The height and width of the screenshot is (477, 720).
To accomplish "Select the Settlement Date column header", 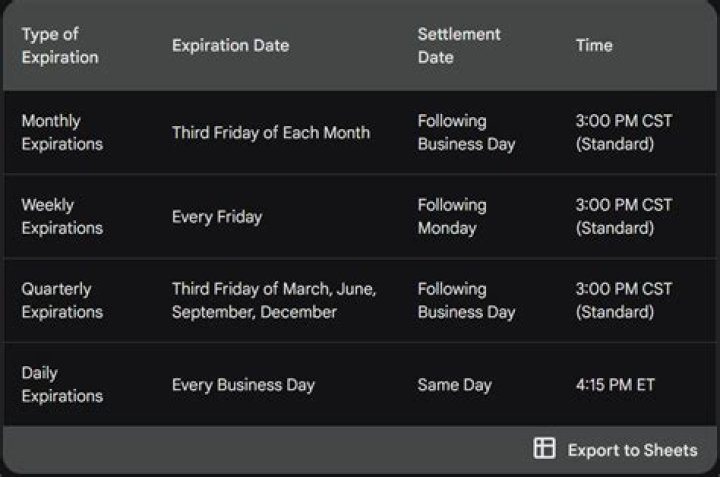I will [458, 46].
